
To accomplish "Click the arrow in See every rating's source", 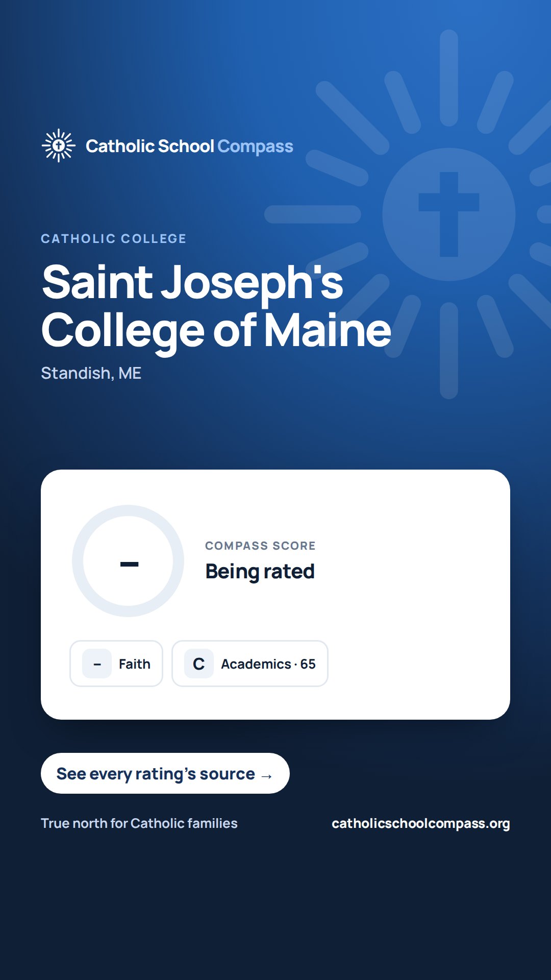I will [266, 776].
